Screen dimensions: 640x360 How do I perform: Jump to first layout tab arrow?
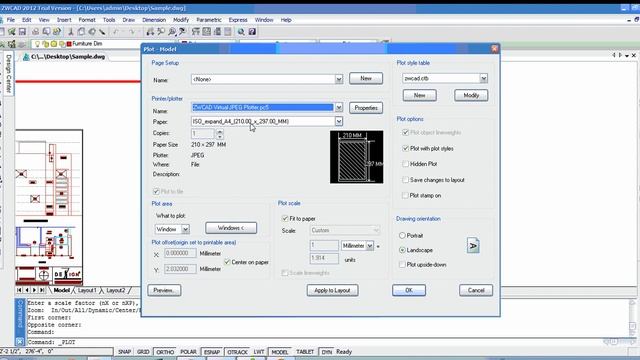tap(19, 290)
